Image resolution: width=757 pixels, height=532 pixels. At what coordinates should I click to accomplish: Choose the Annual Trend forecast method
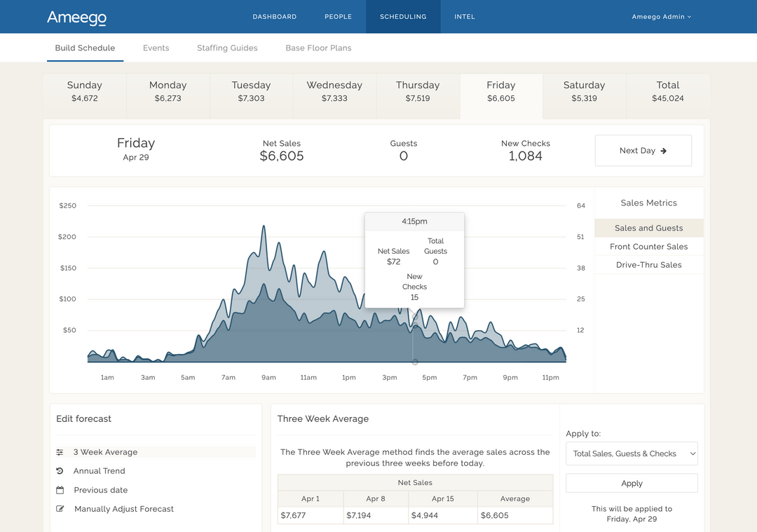click(x=99, y=471)
